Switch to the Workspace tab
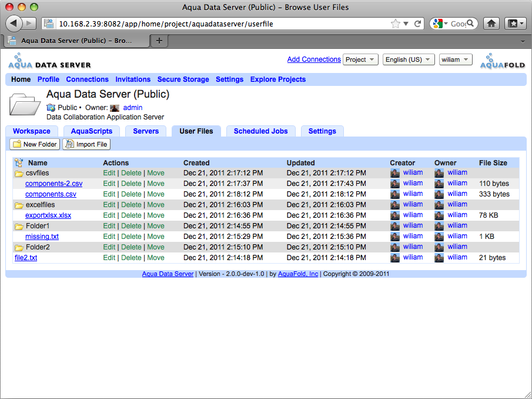 pyautogui.click(x=32, y=131)
